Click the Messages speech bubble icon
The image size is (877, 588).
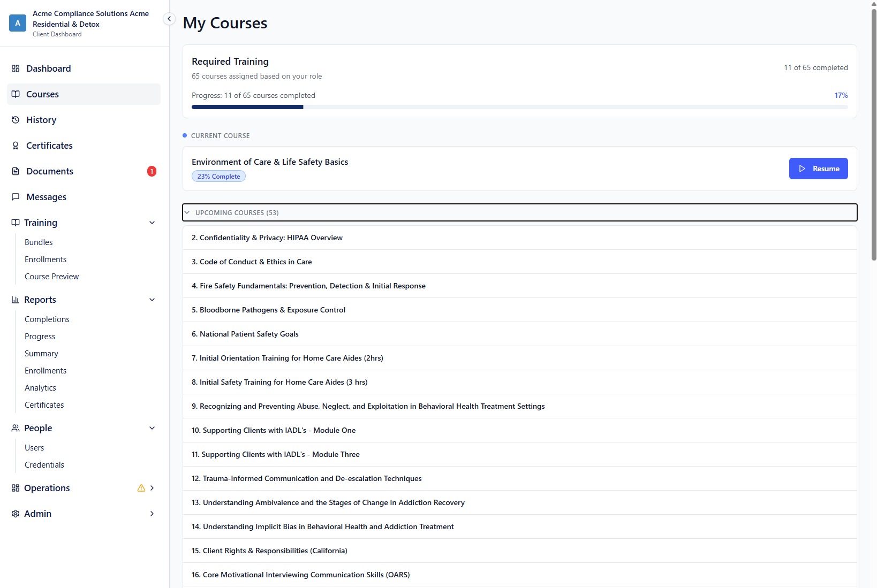click(x=16, y=197)
